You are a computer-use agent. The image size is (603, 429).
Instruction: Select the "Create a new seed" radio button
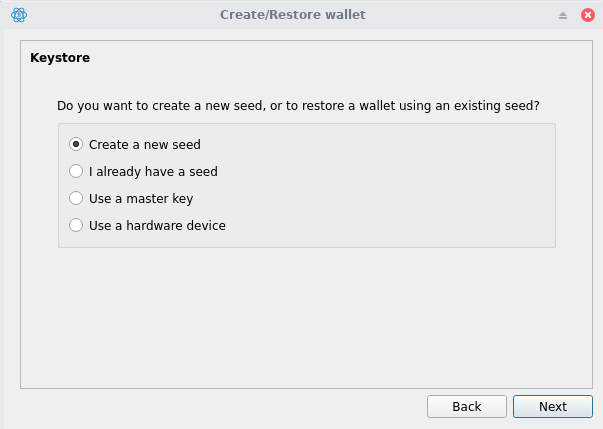pos(76,144)
